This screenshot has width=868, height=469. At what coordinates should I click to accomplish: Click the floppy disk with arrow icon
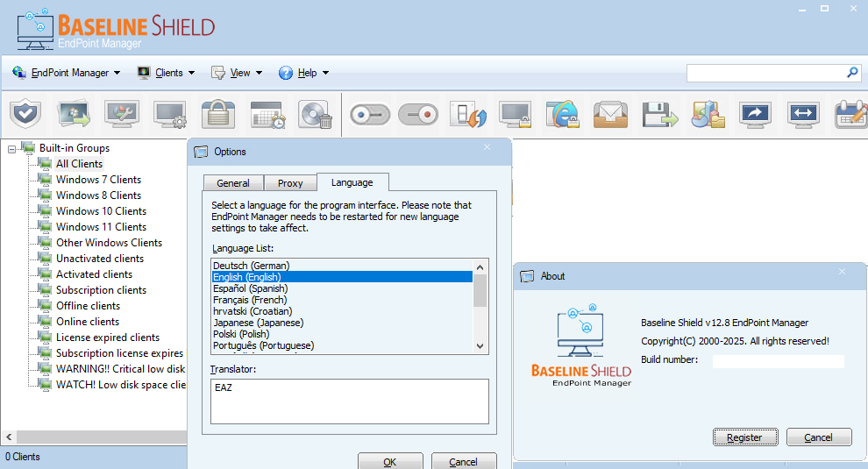click(660, 115)
